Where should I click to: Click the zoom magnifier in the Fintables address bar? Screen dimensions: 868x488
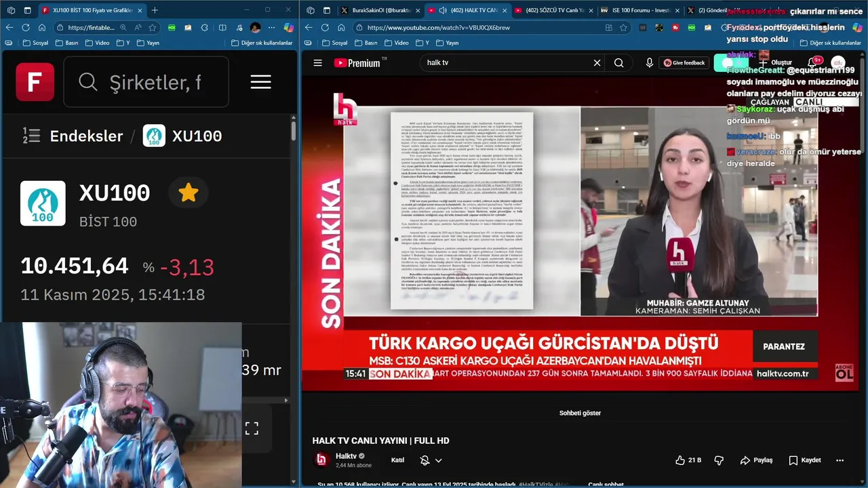[x=123, y=27]
